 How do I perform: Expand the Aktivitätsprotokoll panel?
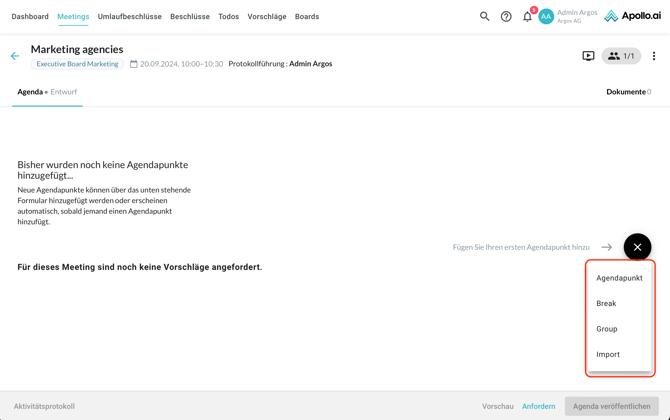(x=44, y=406)
